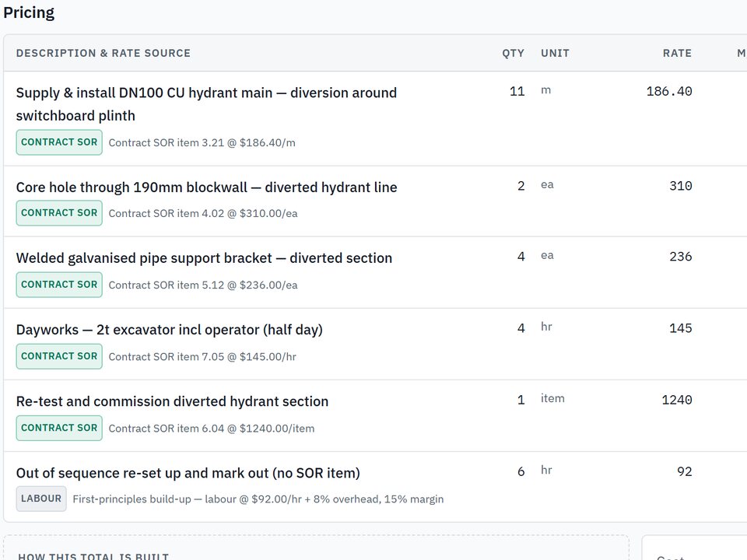
Task: Select 'Contract SOR item 7.05 @ $145.00/hr' text
Action: (202, 357)
